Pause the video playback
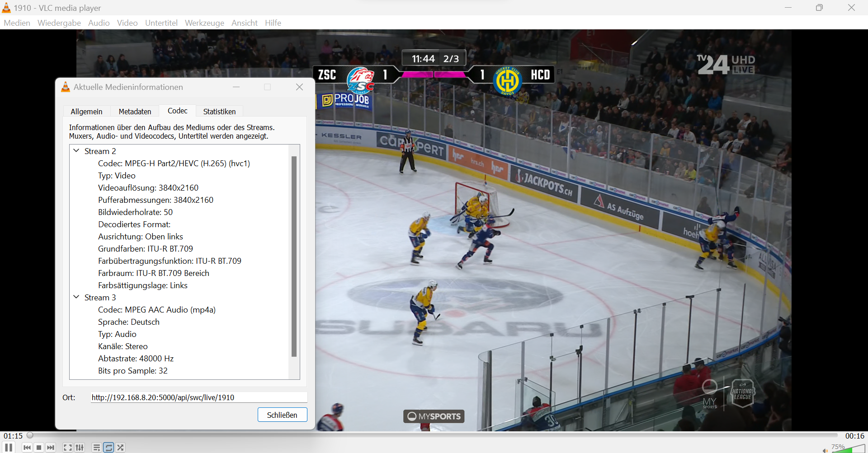 (9, 447)
